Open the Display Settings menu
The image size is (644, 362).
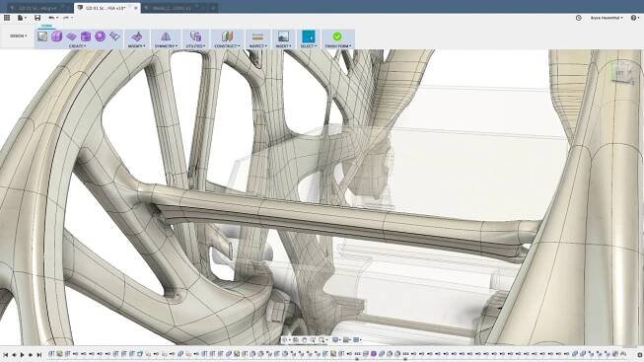pyautogui.click(x=336, y=340)
